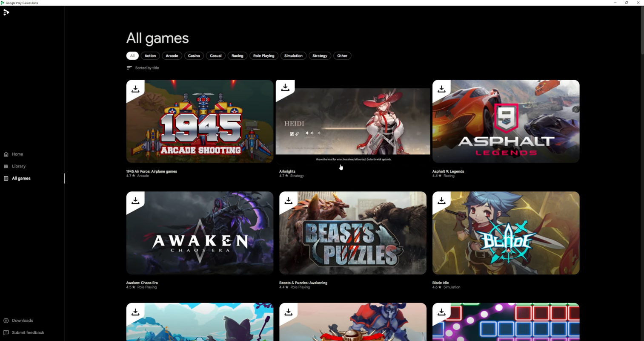Click the download icon on Awaken: Chaos Era

[x=135, y=201]
